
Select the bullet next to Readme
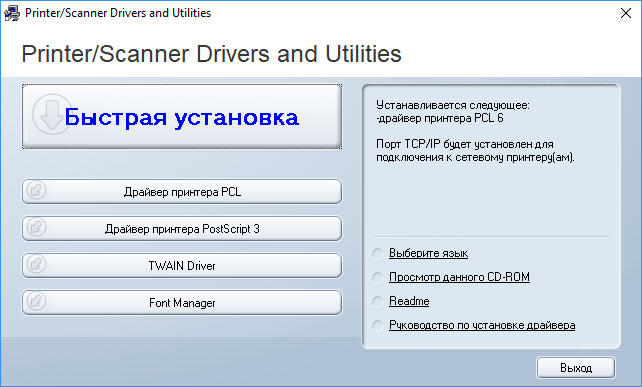378,301
